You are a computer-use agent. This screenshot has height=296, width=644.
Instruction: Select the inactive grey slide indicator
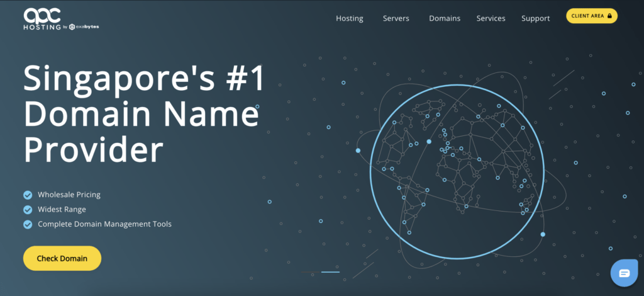pyautogui.click(x=311, y=272)
